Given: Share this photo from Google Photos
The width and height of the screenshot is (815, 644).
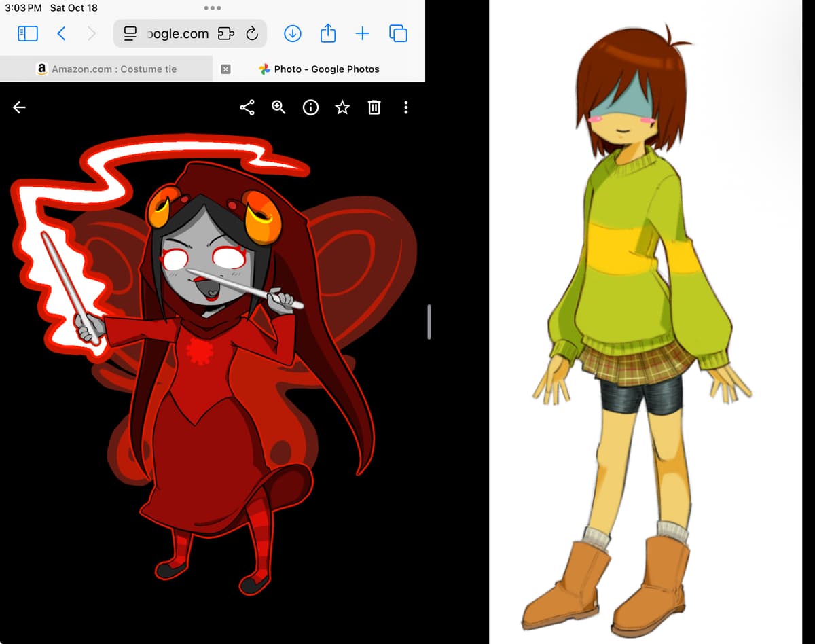Looking at the screenshot, I should pyautogui.click(x=247, y=107).
